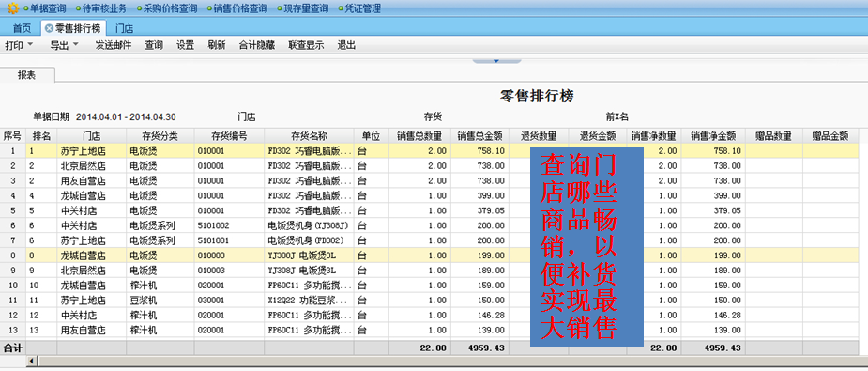Click 刷新 to refresh report
The image size is (868, 371).
[x=217, y=45]
